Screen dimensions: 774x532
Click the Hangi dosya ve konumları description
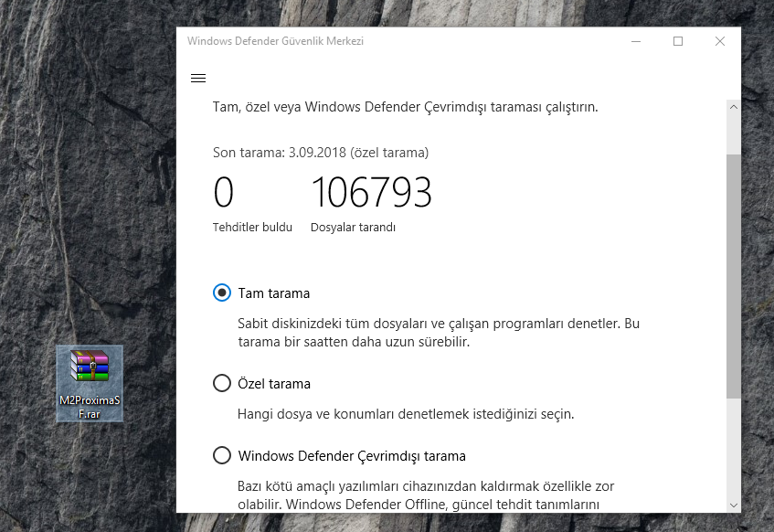click(406, 414)
